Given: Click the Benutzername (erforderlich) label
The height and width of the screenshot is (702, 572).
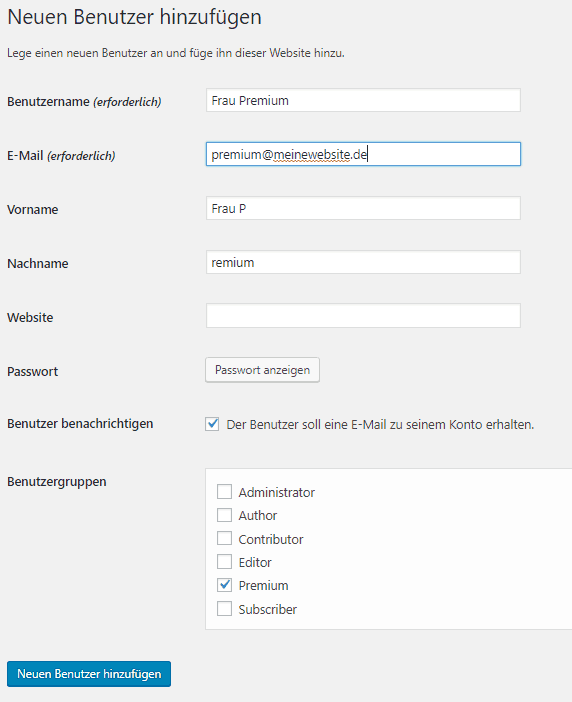Looking at the screenshot, I should tap(84, 102).
